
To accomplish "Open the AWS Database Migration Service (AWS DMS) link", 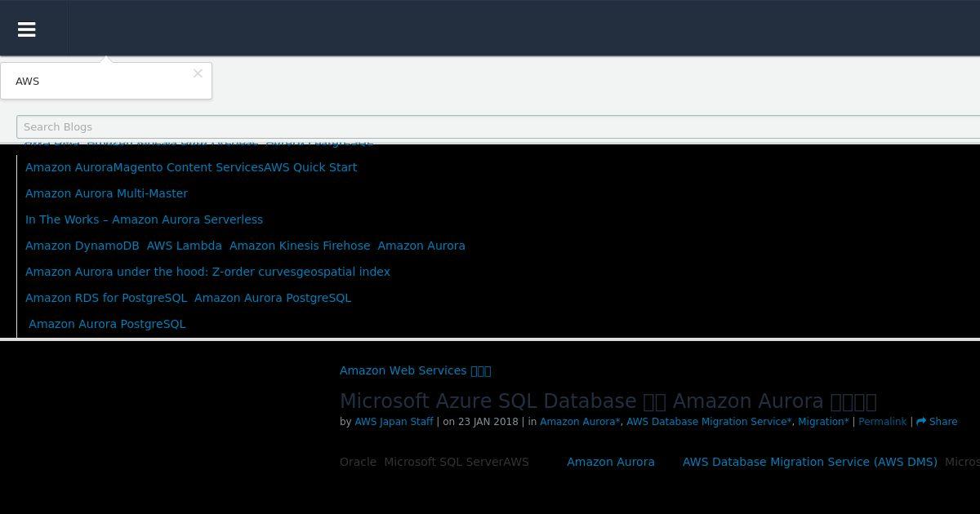I will point(810,462).
